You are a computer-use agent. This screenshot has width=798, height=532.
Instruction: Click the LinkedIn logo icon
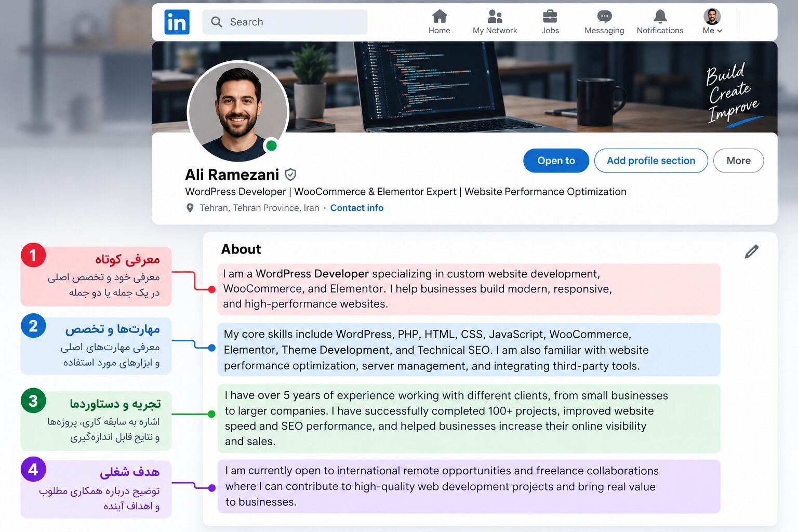coord(177,22)
